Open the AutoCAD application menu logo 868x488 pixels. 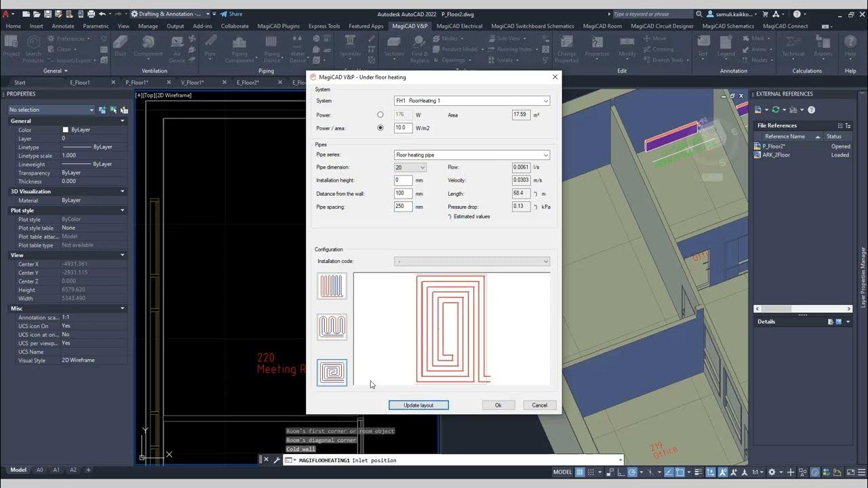pyautogui.click(x=7, y=14)
